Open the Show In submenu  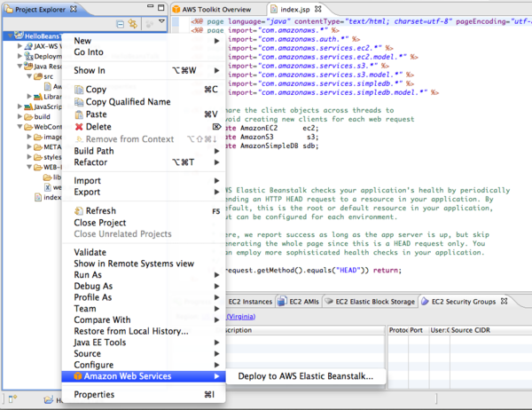point(144,70)
